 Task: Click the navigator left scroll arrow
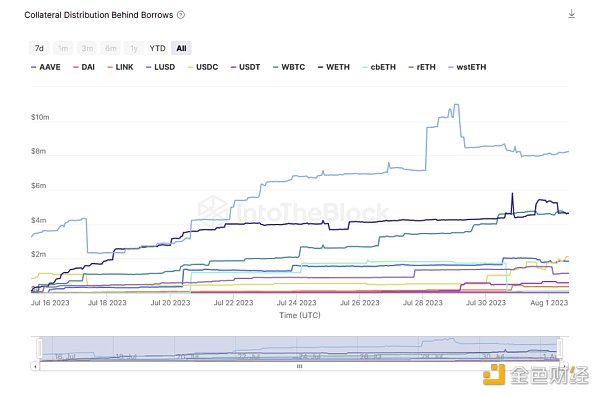35,366
